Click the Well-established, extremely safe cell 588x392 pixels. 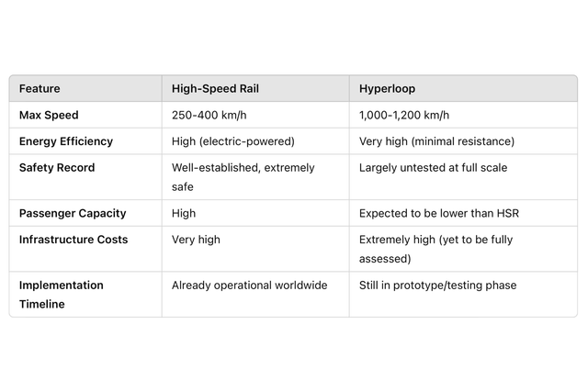(x=243, y=177)
